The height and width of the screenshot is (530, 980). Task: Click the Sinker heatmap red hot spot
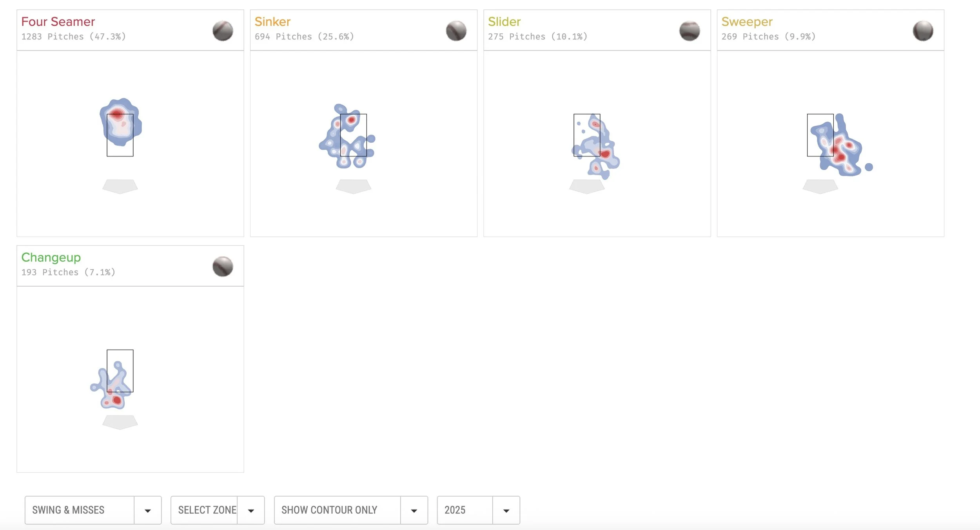[352, 120]
